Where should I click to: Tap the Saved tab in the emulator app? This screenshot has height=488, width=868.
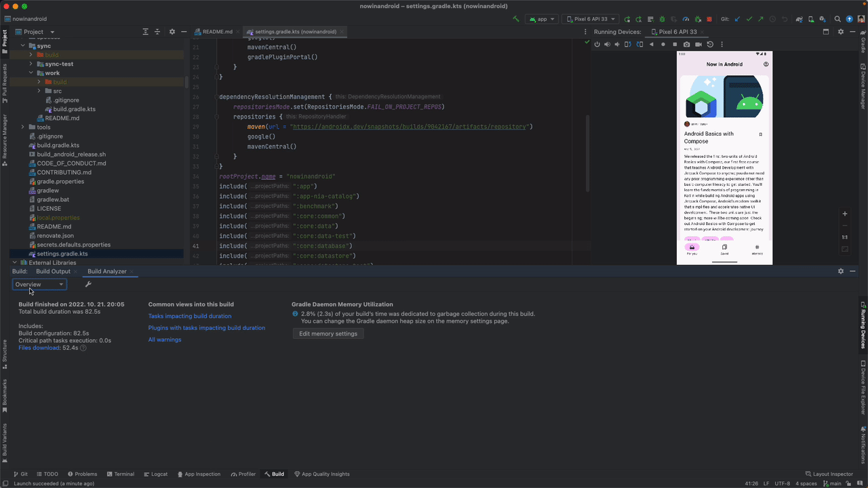724,249
